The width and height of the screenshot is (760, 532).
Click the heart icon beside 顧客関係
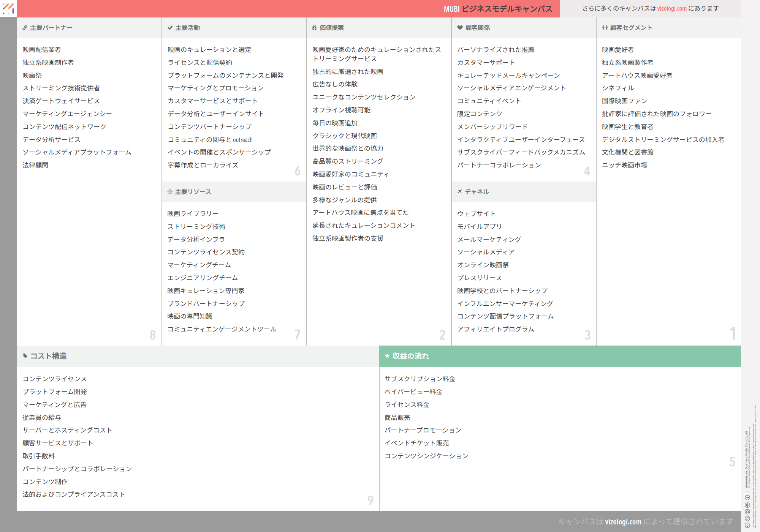click(460, 28)
